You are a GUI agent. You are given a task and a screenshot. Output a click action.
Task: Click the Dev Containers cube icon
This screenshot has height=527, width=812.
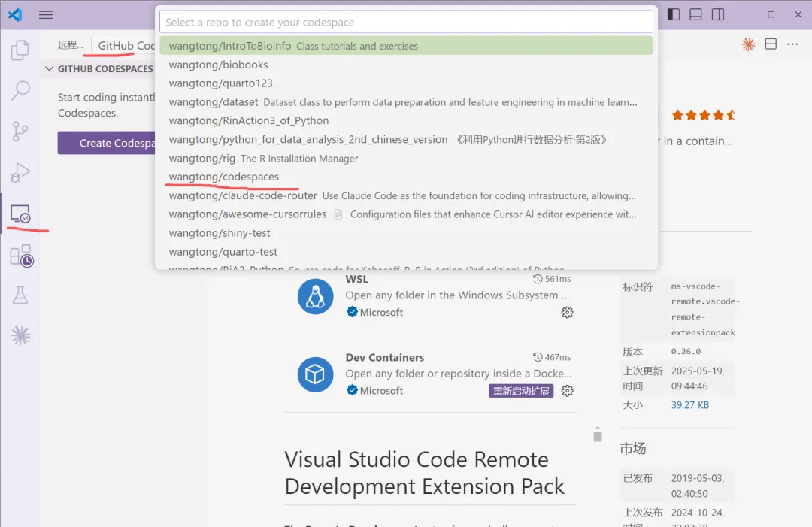tap(315, 374)
